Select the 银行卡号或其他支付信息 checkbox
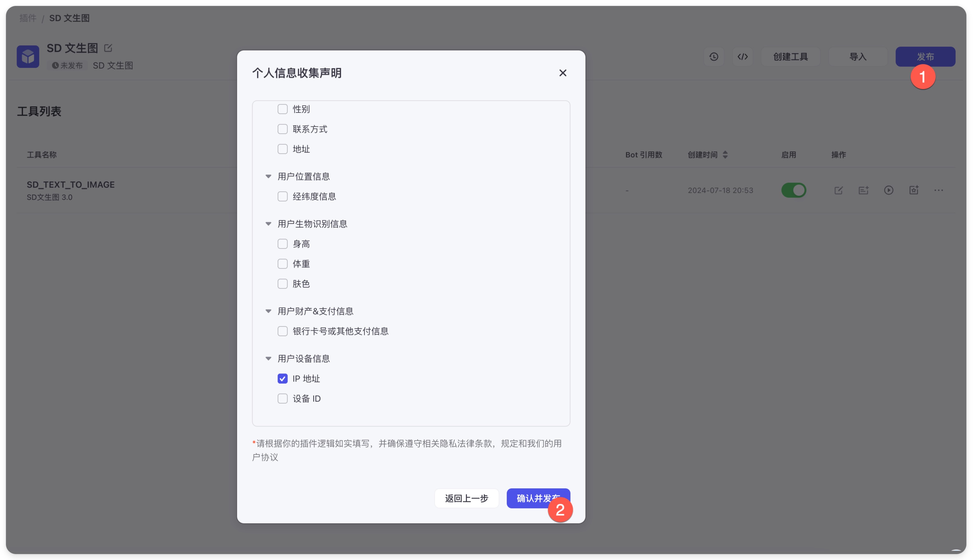 pos(283,331)
